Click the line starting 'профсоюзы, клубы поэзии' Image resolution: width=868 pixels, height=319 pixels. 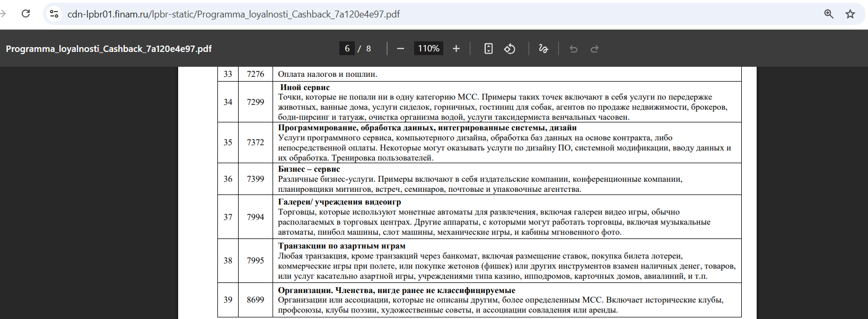[448, 310]
